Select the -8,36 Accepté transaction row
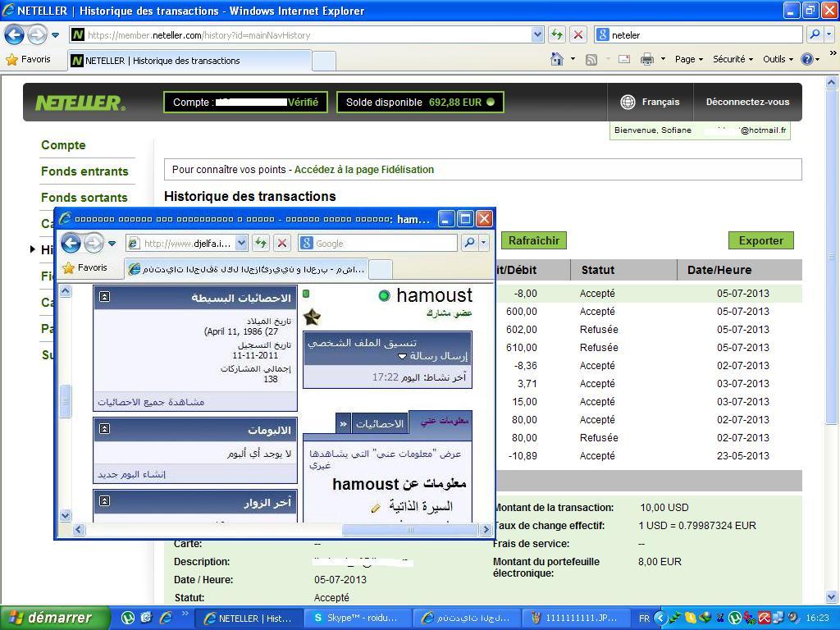Image resolution: width=840 pixels, height=630 pixels. point(647,366)
